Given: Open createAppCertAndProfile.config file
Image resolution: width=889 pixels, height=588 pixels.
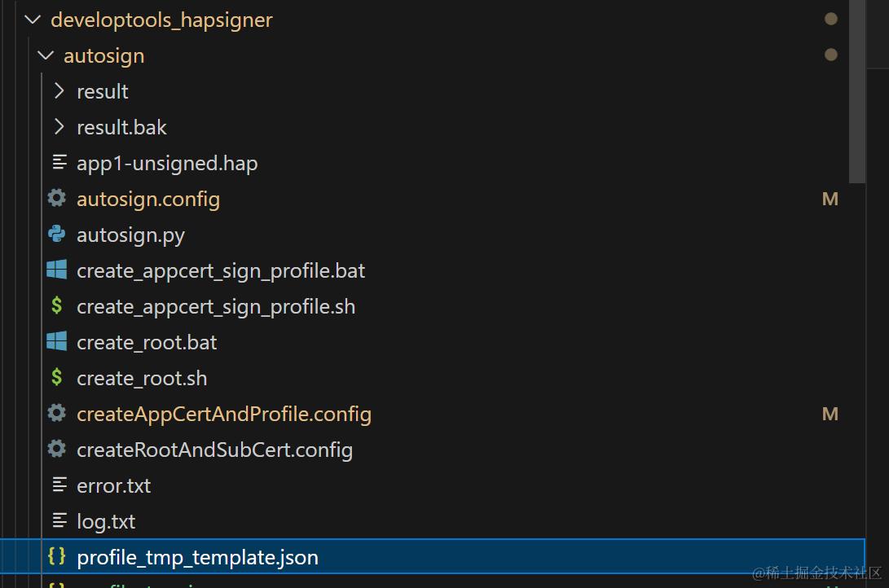Looking at the screenshot, I should (x=224, y=415).
